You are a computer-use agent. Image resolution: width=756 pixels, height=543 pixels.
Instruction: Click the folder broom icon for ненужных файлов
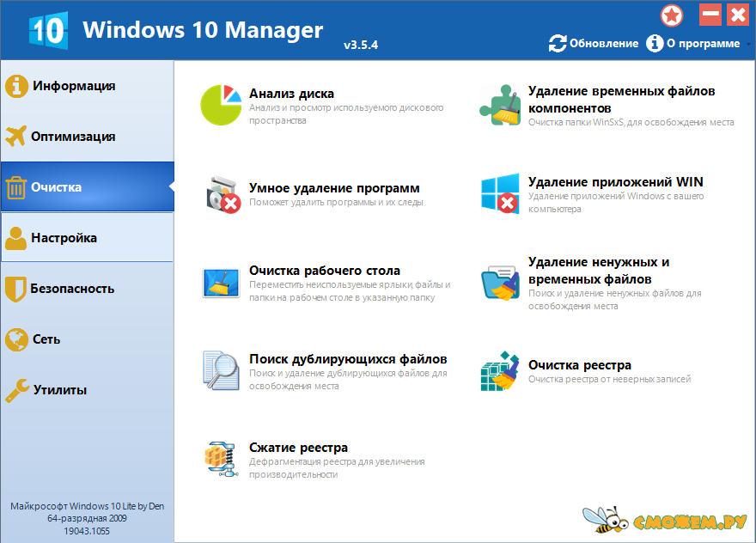coord(500,283)
